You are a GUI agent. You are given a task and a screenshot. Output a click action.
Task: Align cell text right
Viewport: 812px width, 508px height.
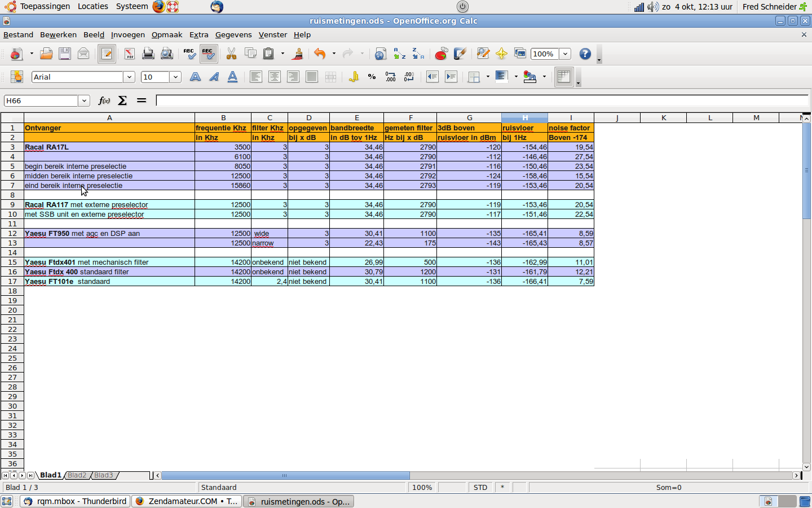pos(293,77)
